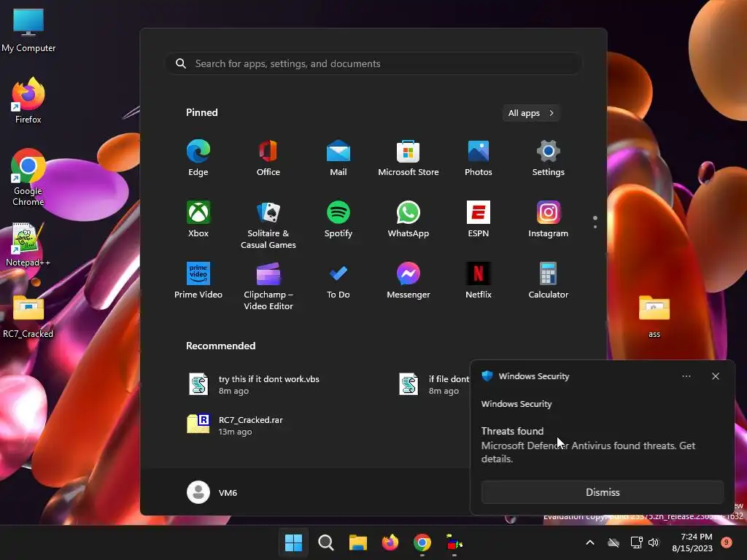Viewport: 747px width, 560px height.
Task: Click Firefox icon on the taskbar
Action: pyautogui.click(x=390, y=542)
